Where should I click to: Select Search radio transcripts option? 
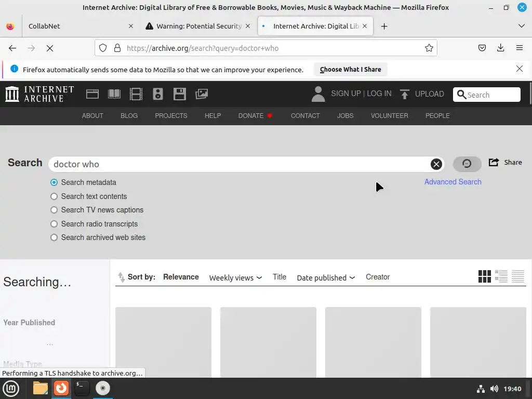point(54,224)
